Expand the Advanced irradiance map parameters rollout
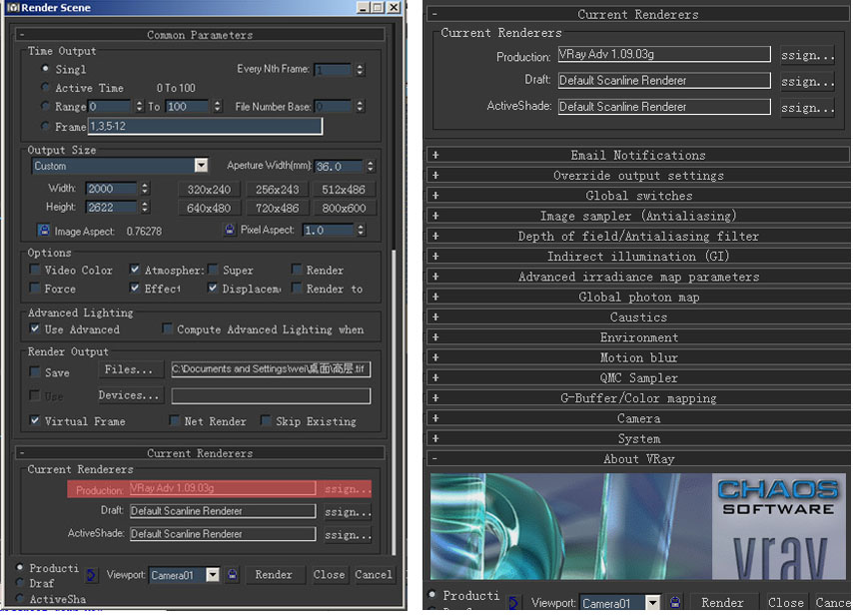 (638, 277)
